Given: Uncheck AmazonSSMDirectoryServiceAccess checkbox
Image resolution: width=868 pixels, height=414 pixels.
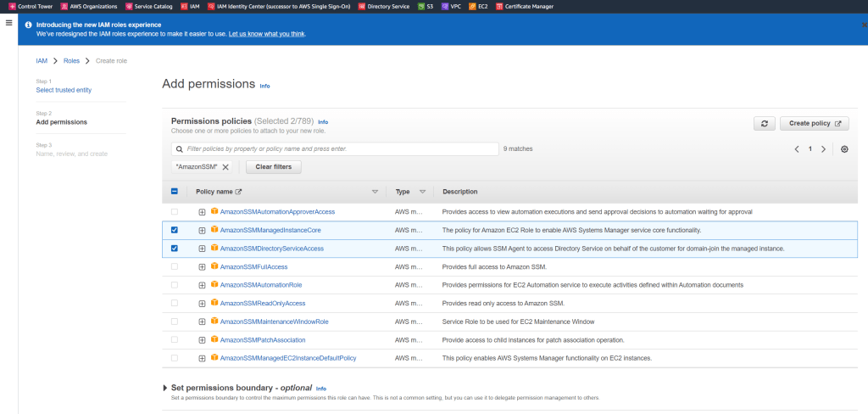Looking at the screenshot, I should (175, 249).
